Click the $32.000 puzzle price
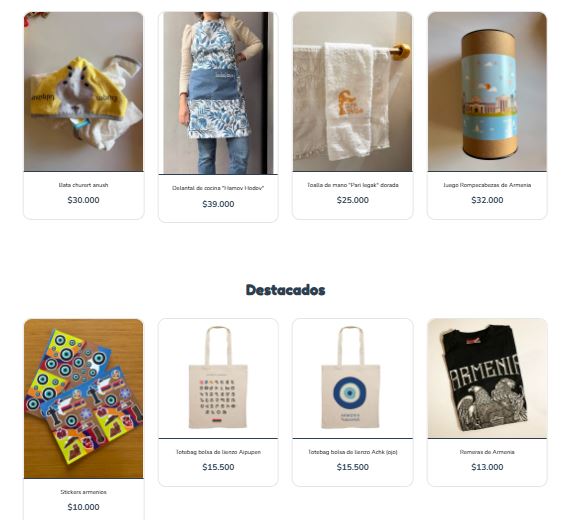The width and height of the screenshot is (577, 520). click(x=487, y=200)
